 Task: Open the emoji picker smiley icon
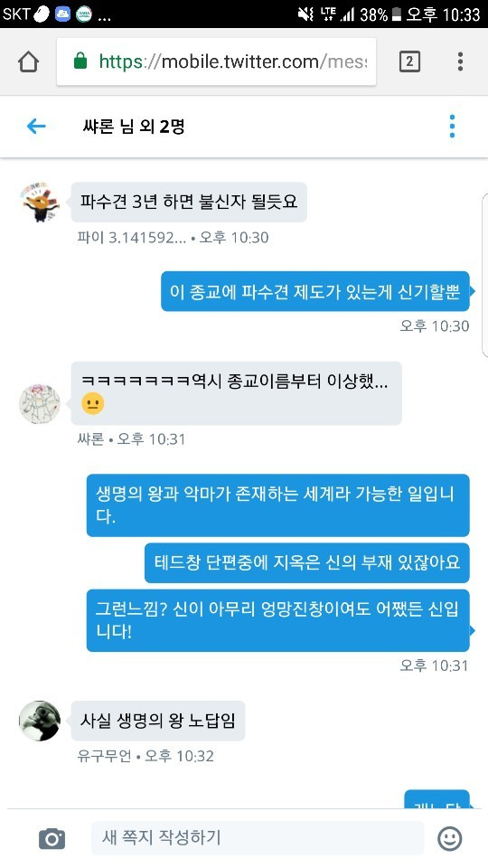pyautogui.click(x=449, y=839)
